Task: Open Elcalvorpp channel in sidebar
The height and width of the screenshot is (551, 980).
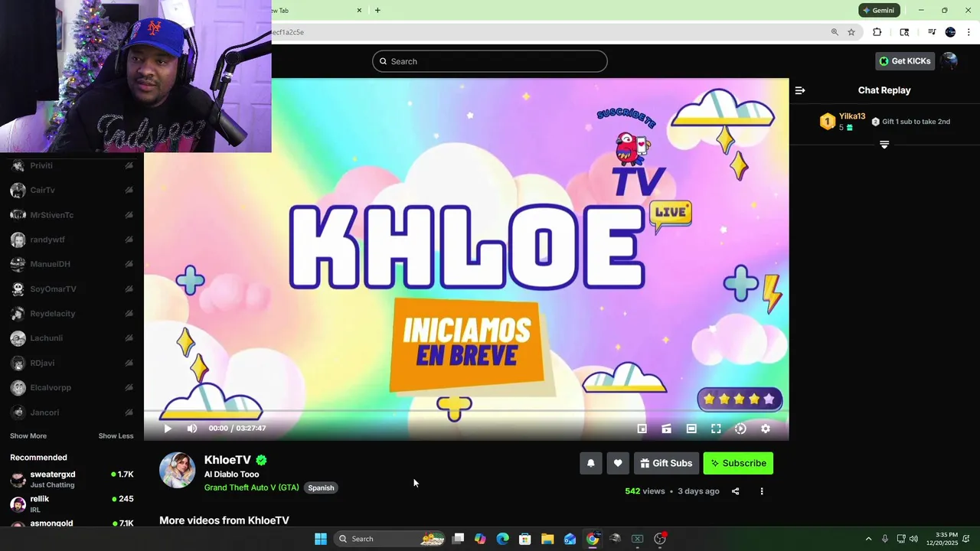Action: tap(72, 388)
